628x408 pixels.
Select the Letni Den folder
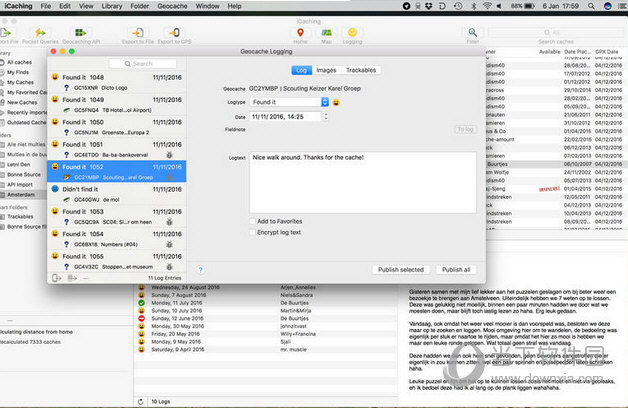click(18, 164)
